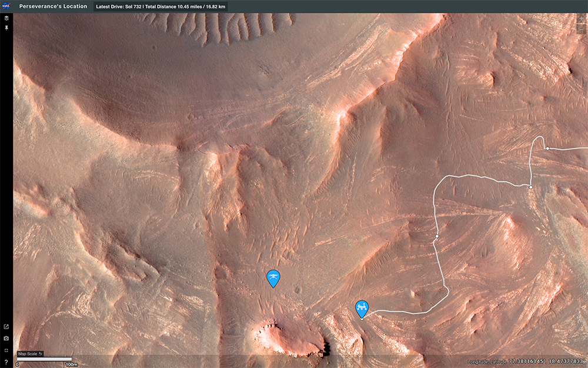588x368 pixels.
Task: Select the easternmost waypoint dot on rover path
Action: pyautogui.click(x=547, y=149)
